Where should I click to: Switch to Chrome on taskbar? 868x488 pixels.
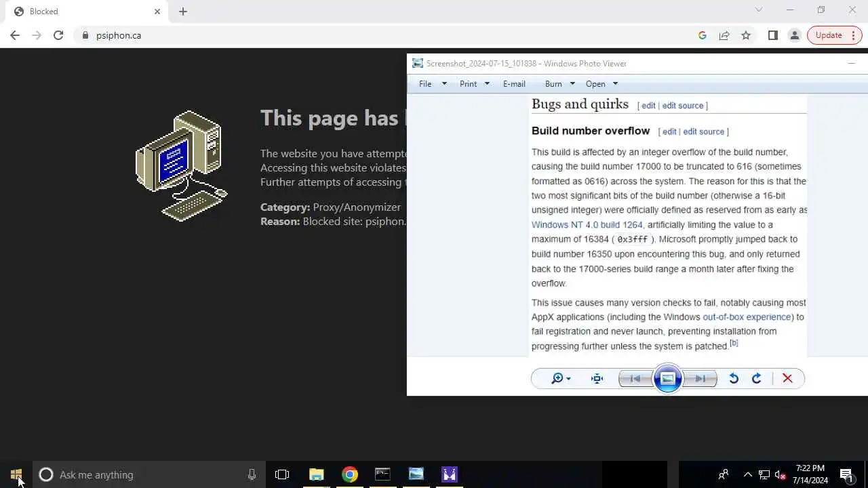[350, 474]
